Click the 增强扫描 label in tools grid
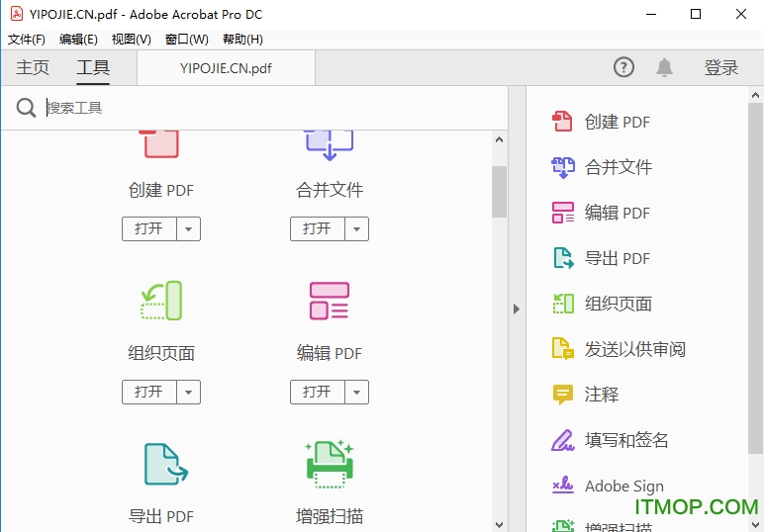 330,516
